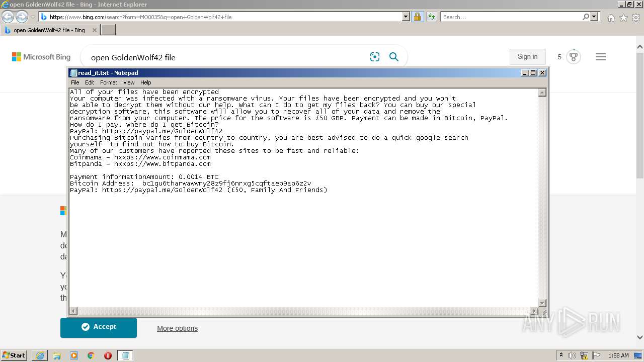
Task: Click Microsoft Bing logo
Action: 41,57
